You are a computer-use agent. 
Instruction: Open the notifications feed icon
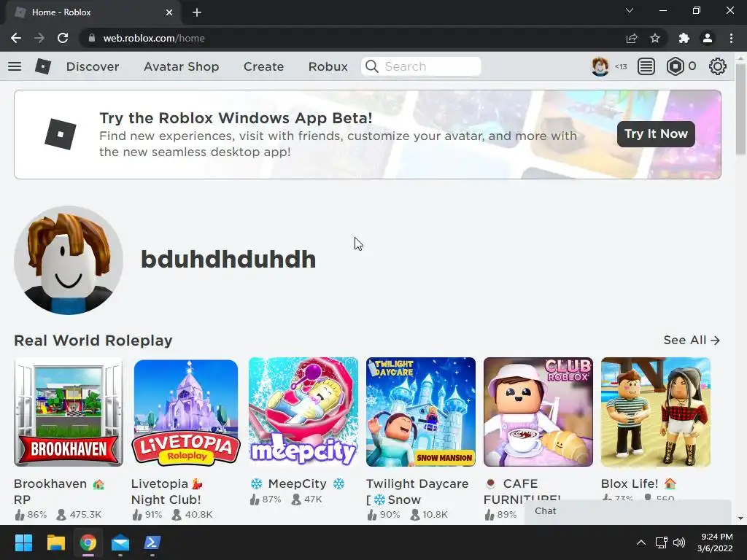[646, 66]
